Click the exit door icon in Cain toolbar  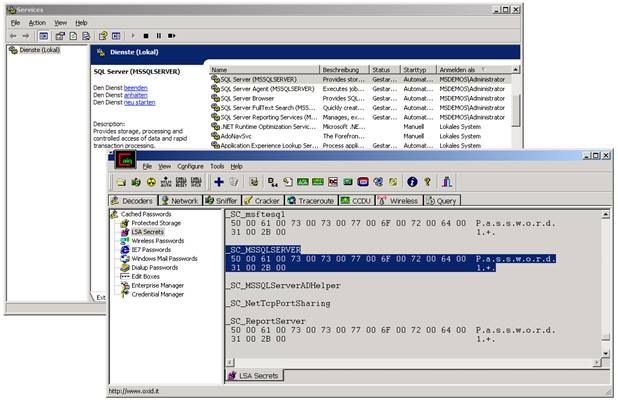[x=447, y=182]
